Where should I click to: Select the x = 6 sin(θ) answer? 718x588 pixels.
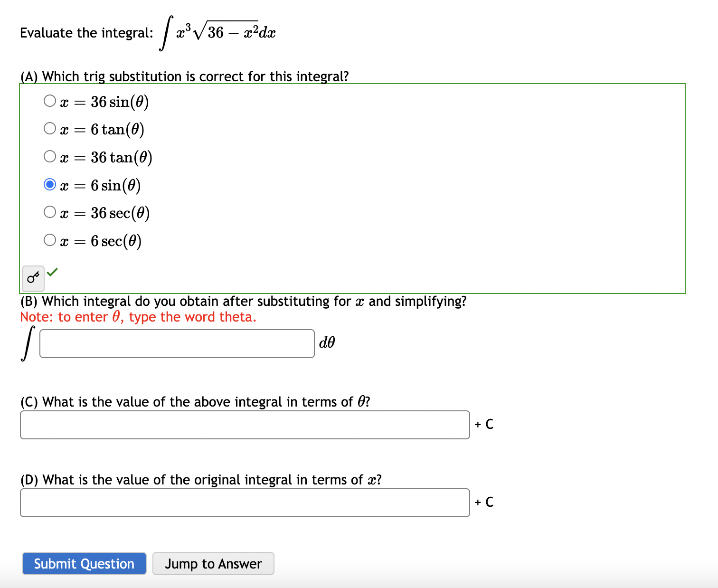point(49,184)
